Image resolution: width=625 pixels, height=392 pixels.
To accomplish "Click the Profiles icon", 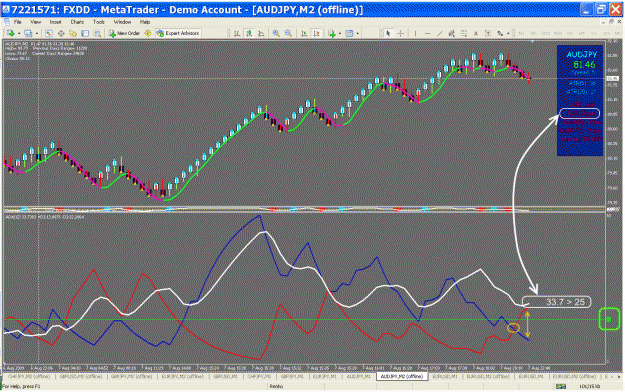I will point(28,33).
